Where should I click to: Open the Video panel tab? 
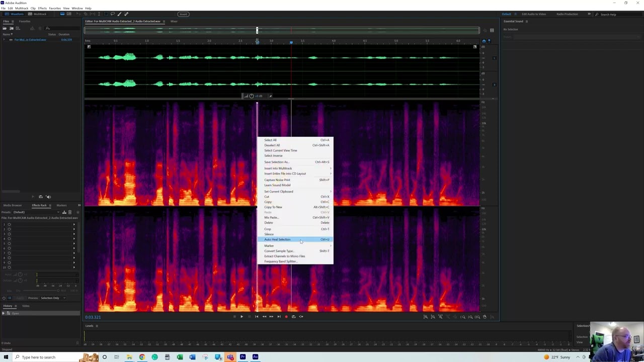tap(25, 306)
